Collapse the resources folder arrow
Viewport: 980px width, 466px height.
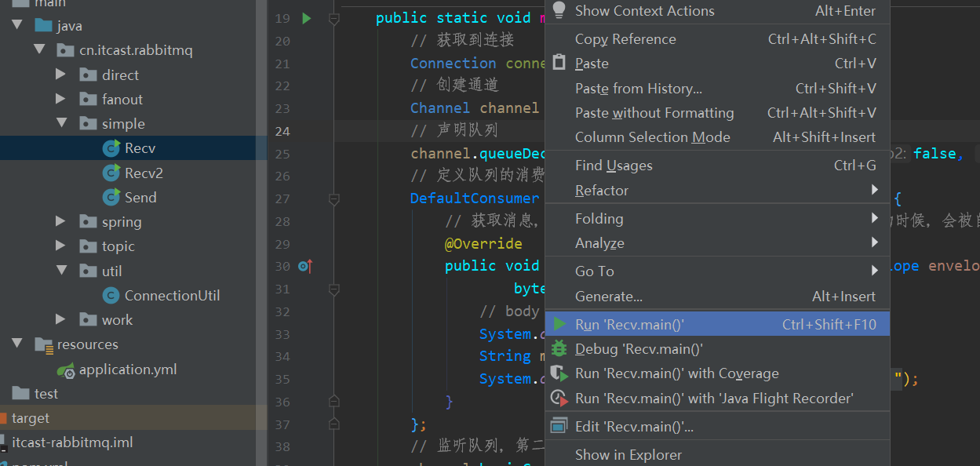(x=16, y=344)
